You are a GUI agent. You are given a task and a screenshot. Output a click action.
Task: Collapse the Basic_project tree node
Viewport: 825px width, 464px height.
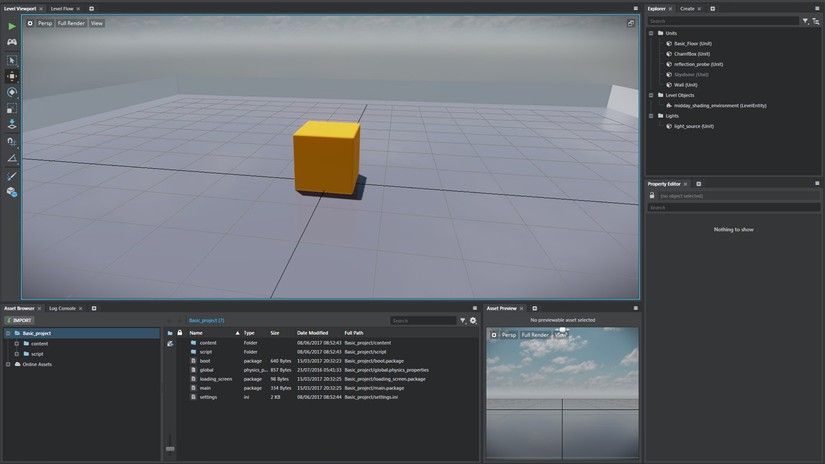coord(8,334)
